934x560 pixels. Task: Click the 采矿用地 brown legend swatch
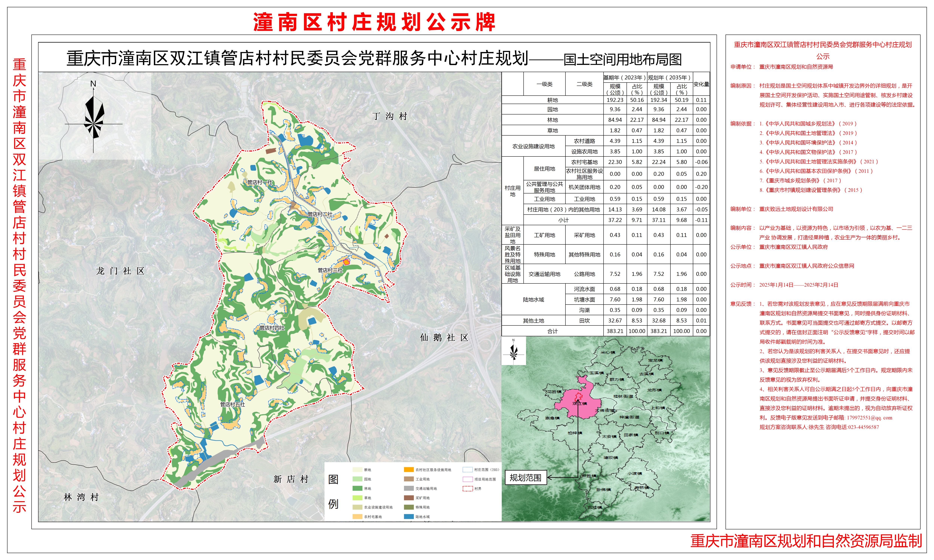tap(409, 498)
